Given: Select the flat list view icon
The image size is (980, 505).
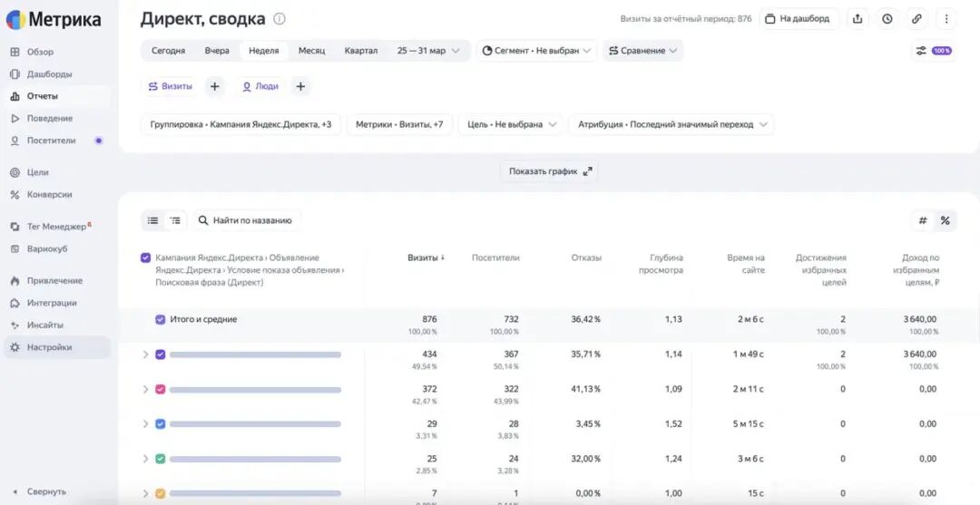Looking at the screenshot, I should pyautogui.click(x=153, y=220).
